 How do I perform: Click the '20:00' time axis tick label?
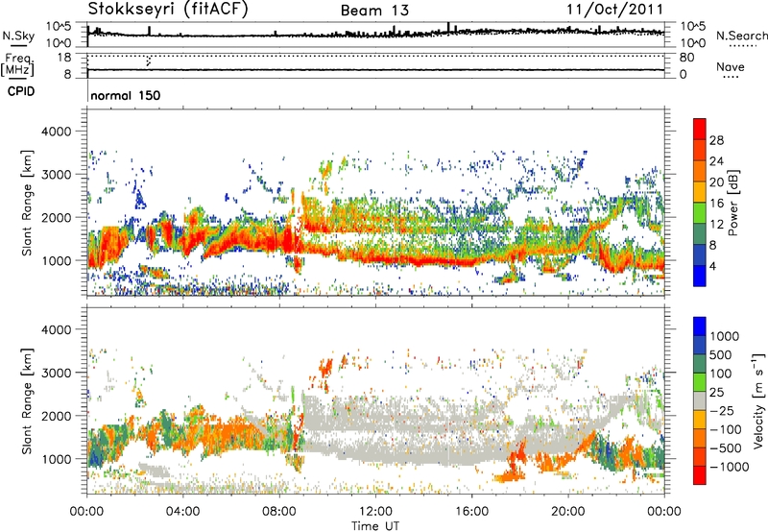pyautogui.click(x=567, y=512)
